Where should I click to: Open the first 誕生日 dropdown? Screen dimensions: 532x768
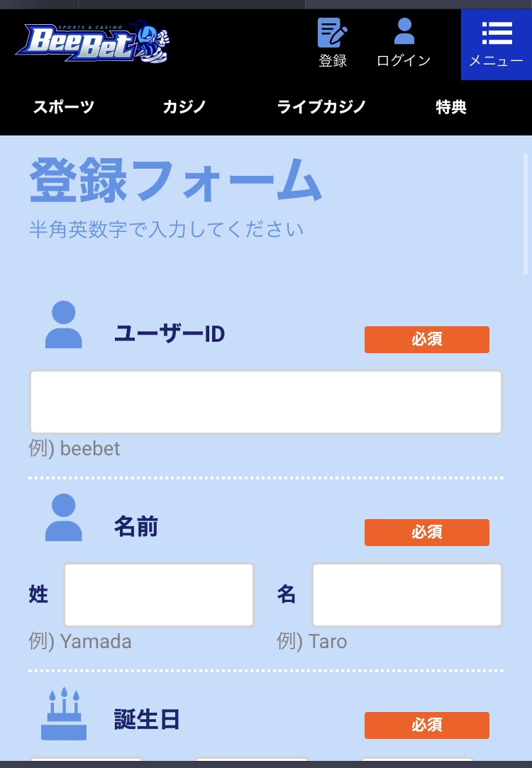click(87, 759)
